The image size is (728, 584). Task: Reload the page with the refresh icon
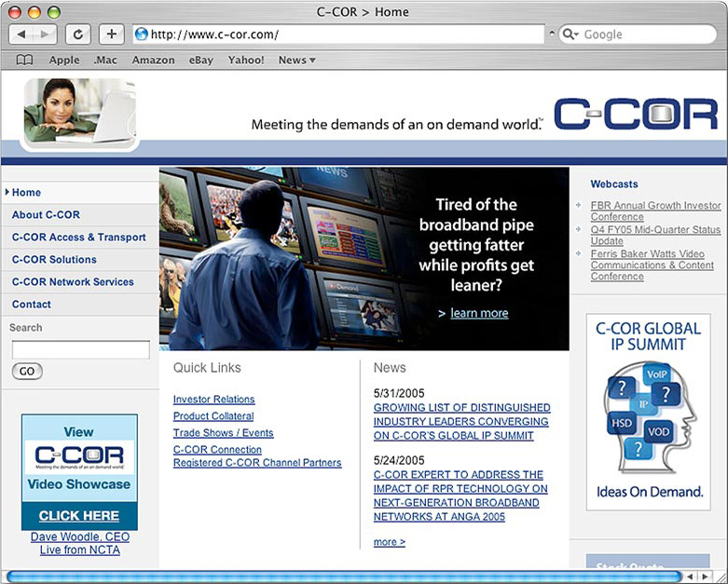pos(77,34)
